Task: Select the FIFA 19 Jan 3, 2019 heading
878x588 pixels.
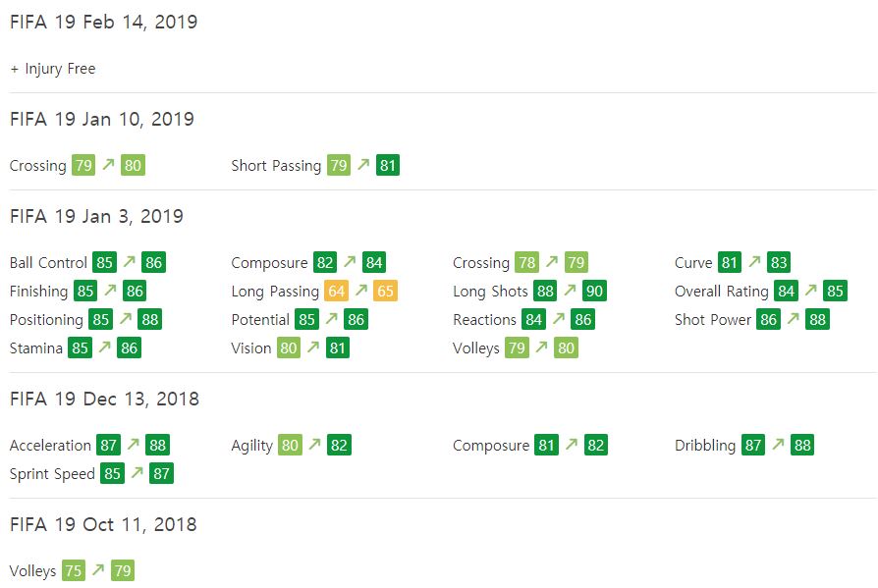Action: coord(96,217)
